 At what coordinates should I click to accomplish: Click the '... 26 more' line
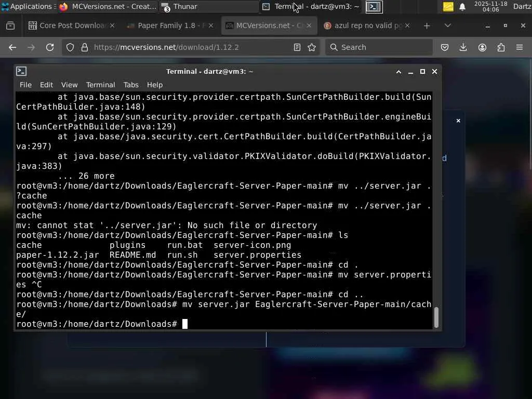point(86,176)
